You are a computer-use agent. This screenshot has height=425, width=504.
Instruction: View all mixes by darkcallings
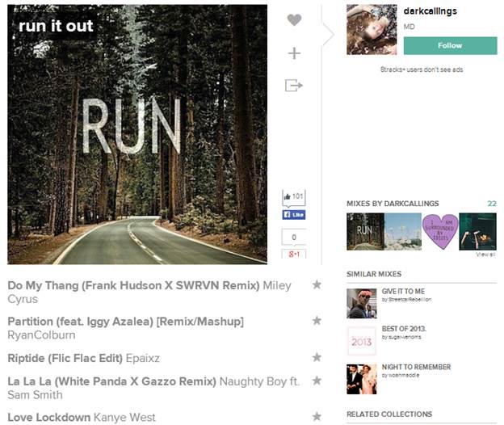(x=485, y=255)
